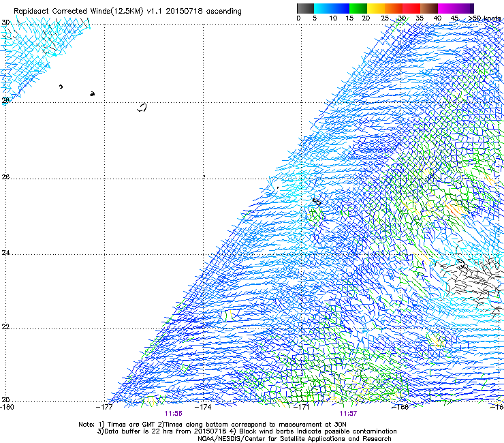Click 'Black wind barbs indicate possible contamination' note
The width and height of the screenshot is (504, 443).
(318, 431)
